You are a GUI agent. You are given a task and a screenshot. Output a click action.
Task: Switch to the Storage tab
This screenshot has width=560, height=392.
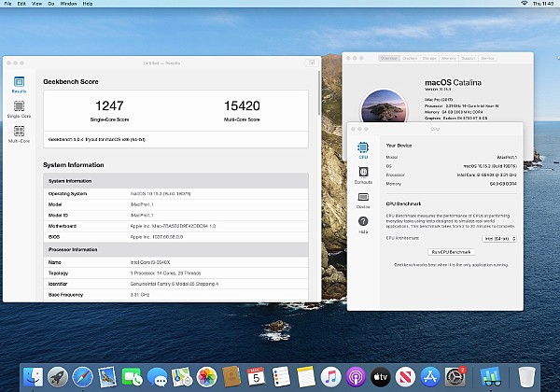click(x=430, y=58)
